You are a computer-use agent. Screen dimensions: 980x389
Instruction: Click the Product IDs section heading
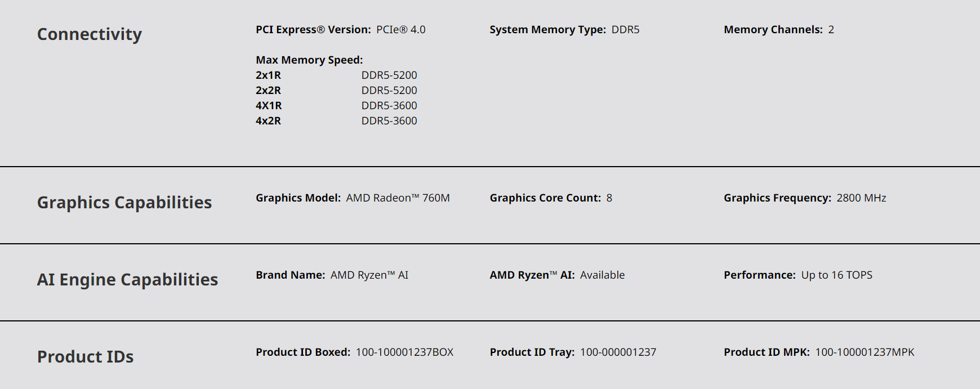coord(86,357)
